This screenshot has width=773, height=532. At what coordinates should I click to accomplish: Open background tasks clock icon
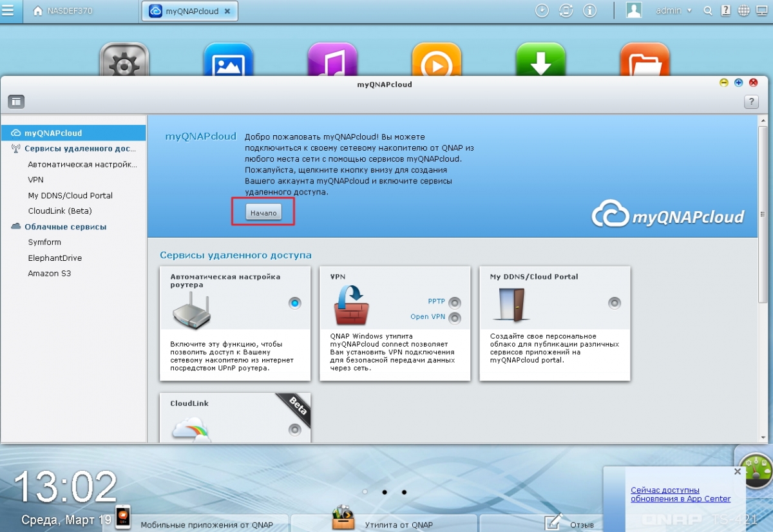(542, 11)
